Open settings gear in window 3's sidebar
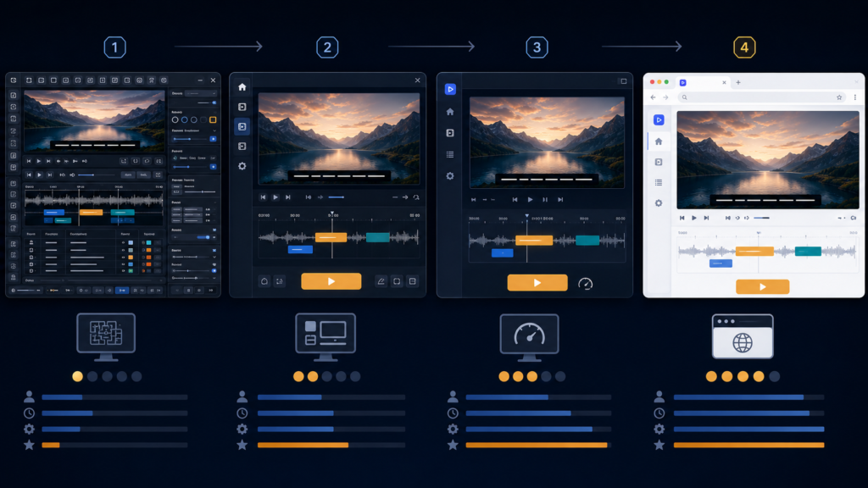Screen dimensions: 868x488 [450, 176]
